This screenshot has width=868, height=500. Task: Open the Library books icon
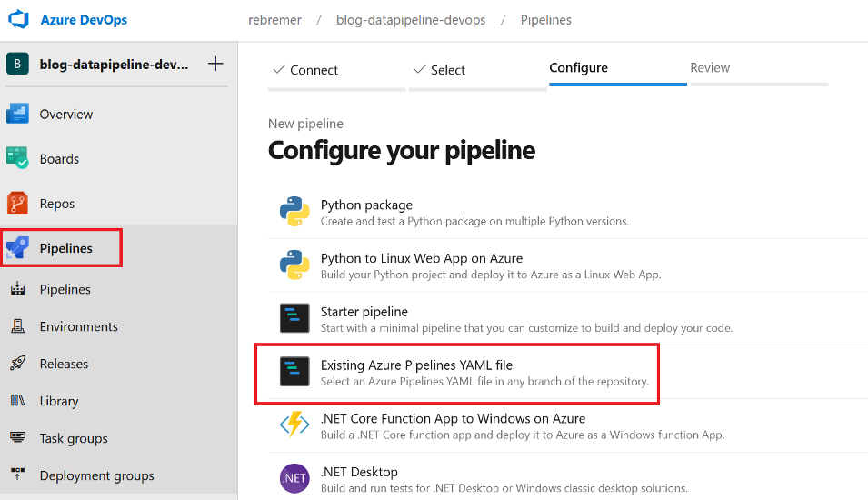click(x=18, y=401)
